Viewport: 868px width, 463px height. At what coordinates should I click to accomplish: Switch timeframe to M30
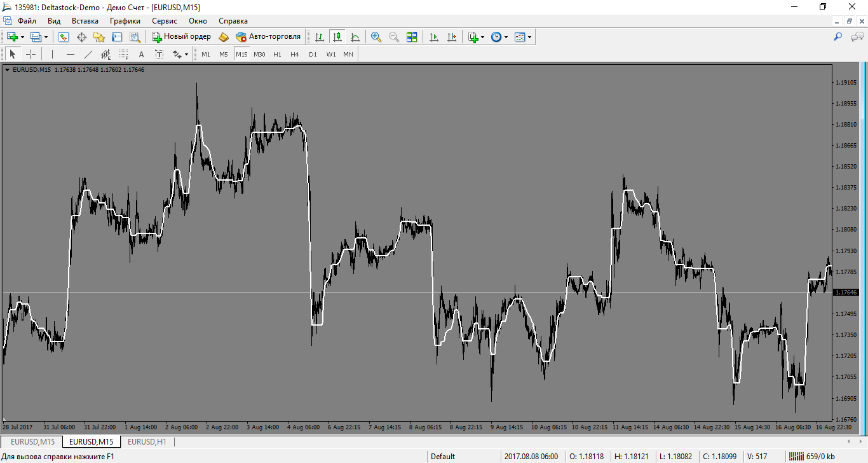[x=259, y=54]
